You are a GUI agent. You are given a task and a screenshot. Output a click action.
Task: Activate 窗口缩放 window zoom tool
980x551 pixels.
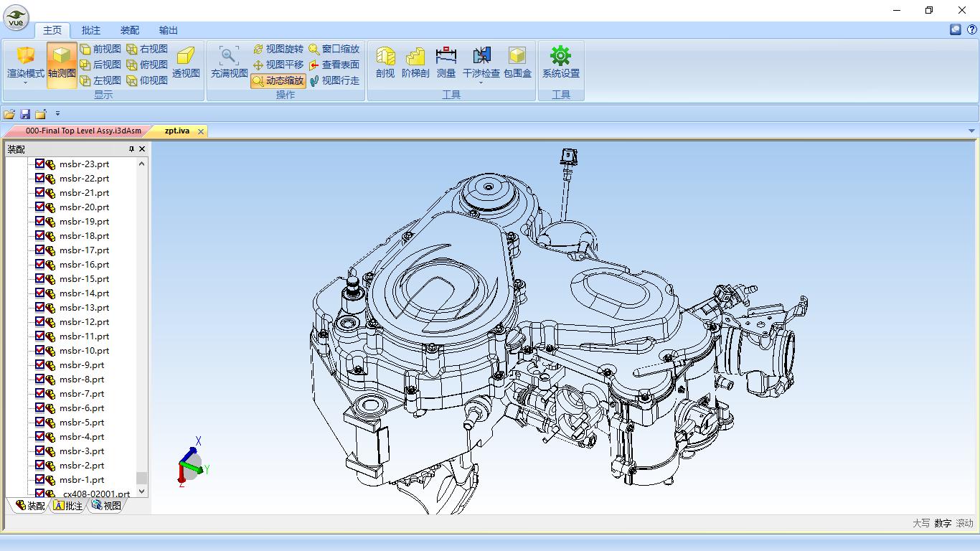coord(334,49)
